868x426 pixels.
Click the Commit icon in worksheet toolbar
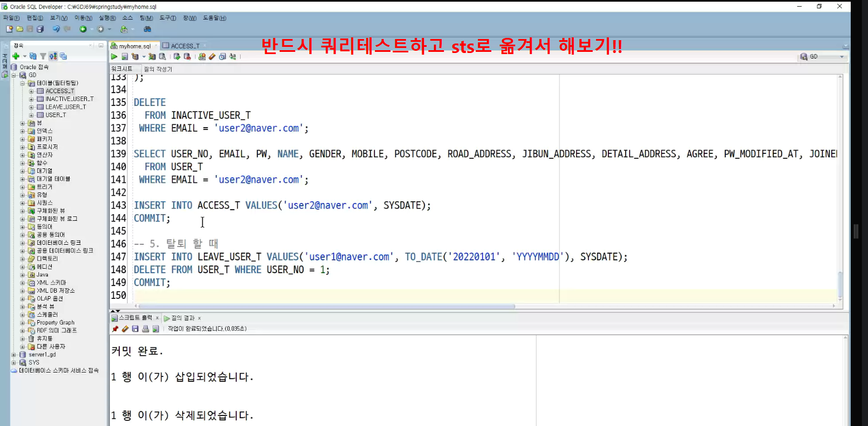tap(177, 56)
